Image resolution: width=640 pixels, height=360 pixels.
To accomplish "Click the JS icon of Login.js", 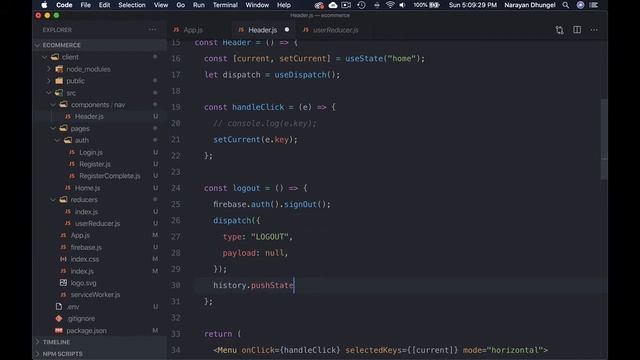I will (72, 152).
